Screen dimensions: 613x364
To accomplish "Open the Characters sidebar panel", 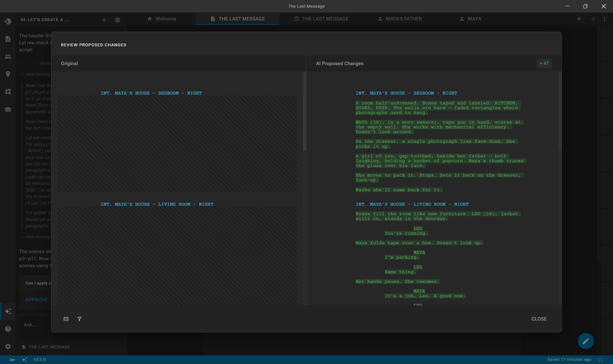I will click(8, 57).
